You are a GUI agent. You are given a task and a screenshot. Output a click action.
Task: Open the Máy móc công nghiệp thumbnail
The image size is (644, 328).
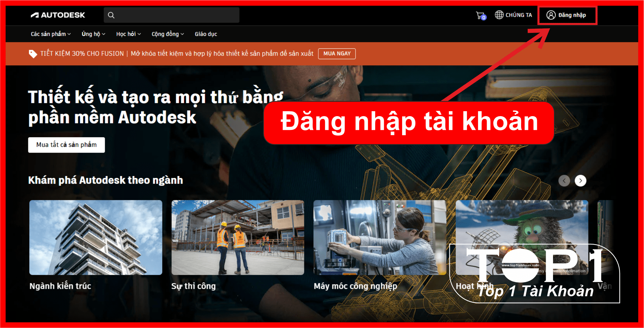point(380,238)
